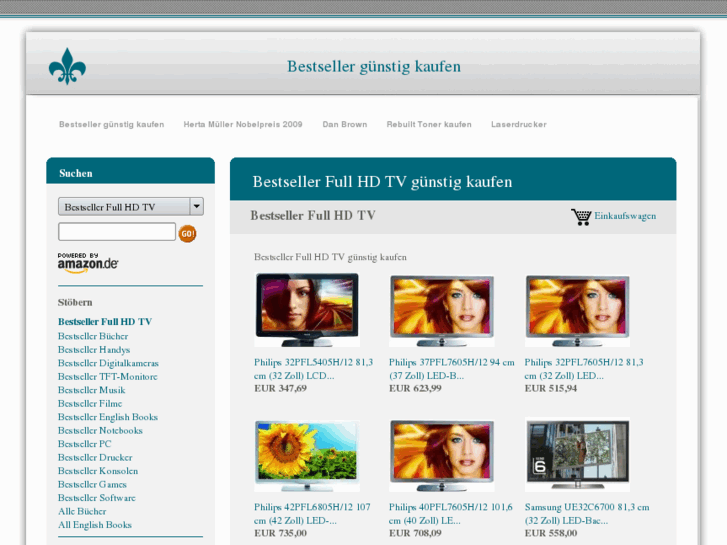
Task: Click into the search text field
Action: tap(117, 231)
